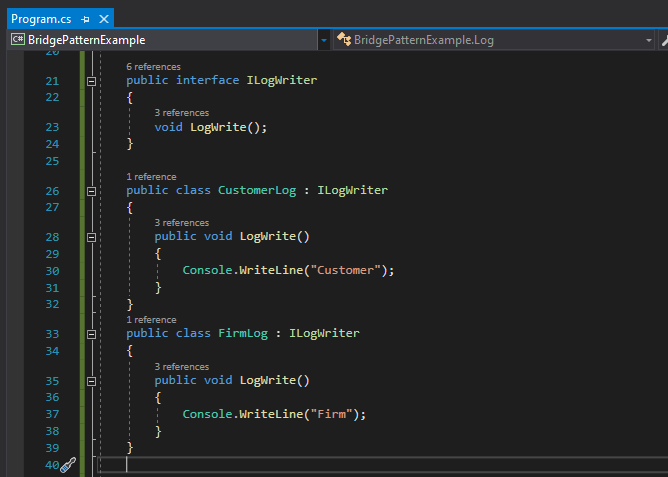Collapse the CustomerLog class block
Screen dimensions: 668x477
[92, 191]
